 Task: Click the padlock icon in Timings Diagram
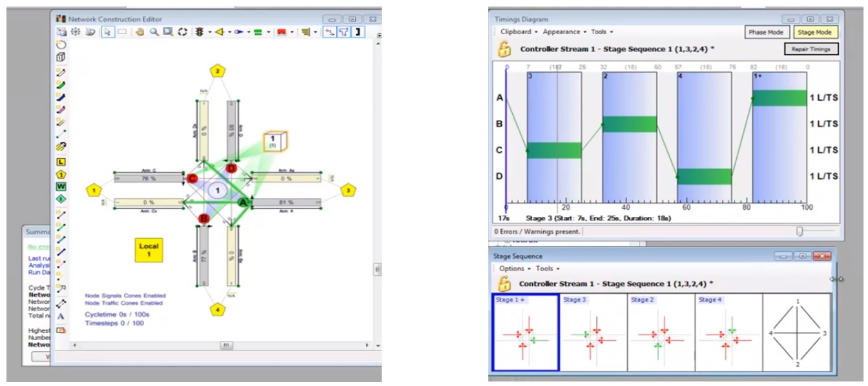pos(504,49)
